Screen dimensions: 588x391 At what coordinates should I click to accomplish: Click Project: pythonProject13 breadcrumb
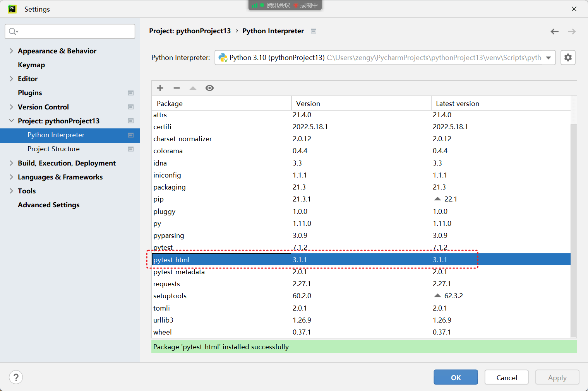click(x=190, y=31)
